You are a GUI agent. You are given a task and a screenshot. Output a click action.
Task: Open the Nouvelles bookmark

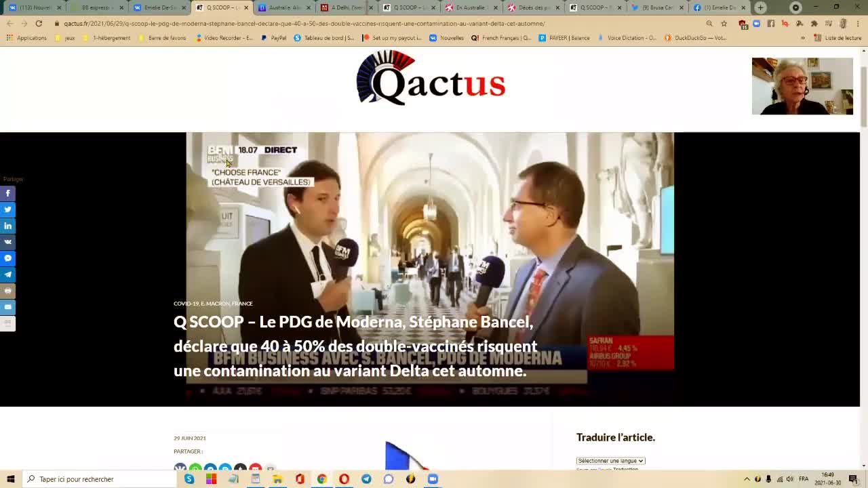[x=447, y=38]
